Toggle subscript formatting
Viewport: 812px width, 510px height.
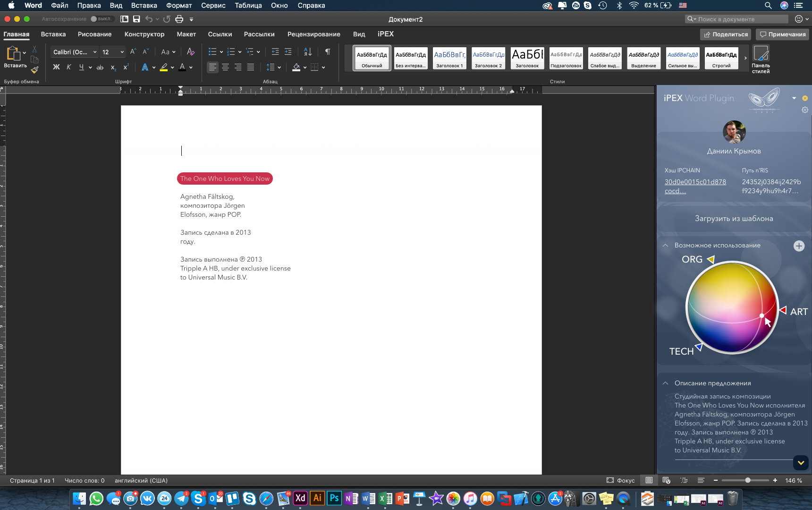click(113, 68)
